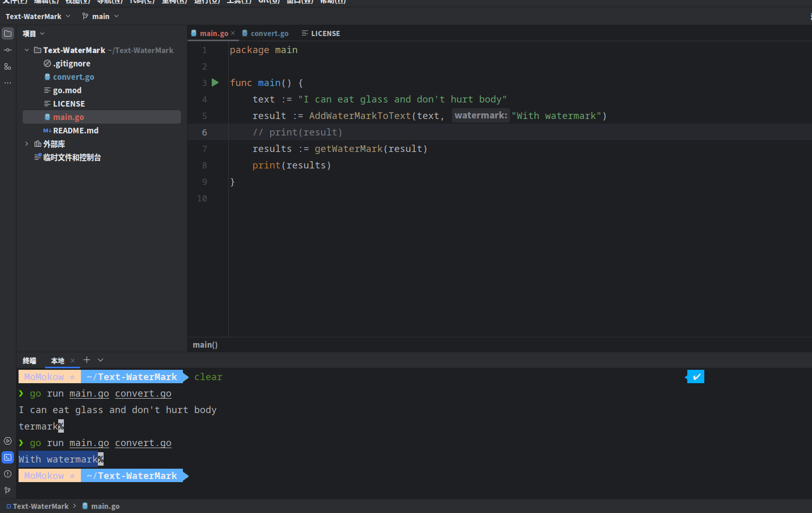Place cursor on line 6 number in gutter
The image size is (812, 513).
point(205,132)
